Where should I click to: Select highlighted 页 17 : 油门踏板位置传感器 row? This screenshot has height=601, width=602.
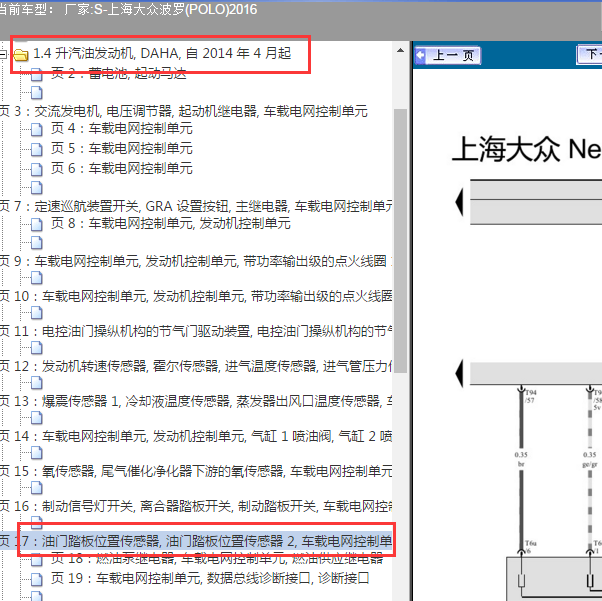click(x=196, y=541)
